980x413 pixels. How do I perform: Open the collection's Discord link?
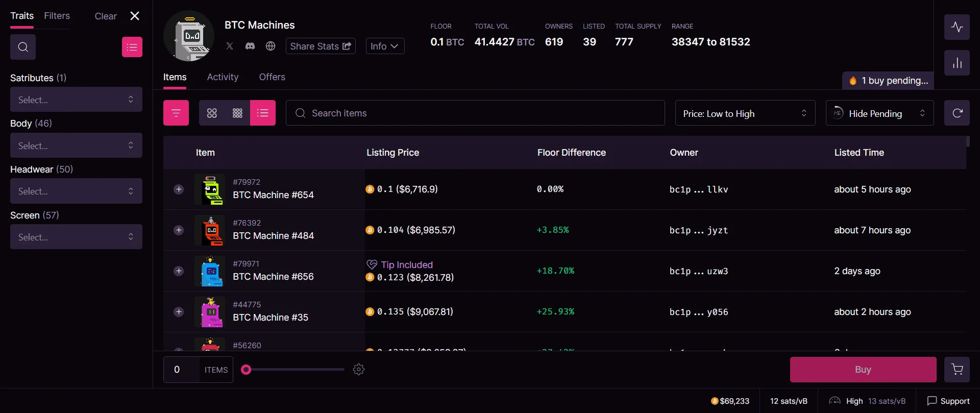point(250,46)
